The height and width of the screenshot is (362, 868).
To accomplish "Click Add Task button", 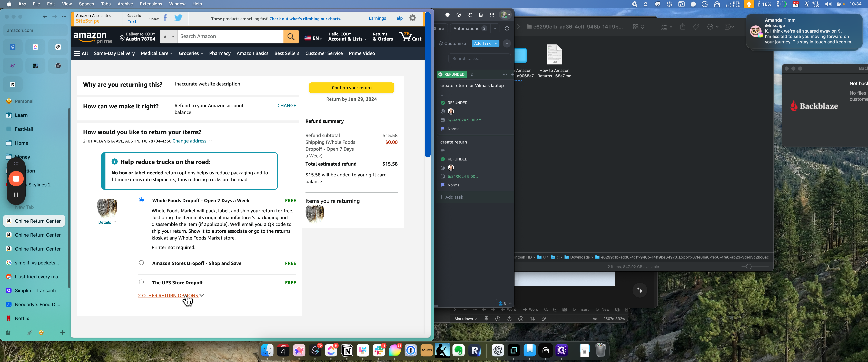I will click(x=482, y=43).
